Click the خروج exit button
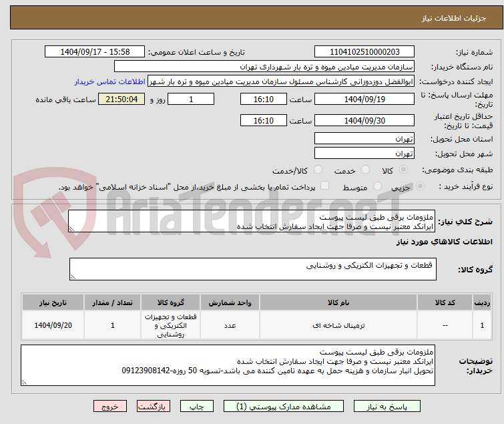The width and height of the screenshot is (504, 424). tap(110, 407)
